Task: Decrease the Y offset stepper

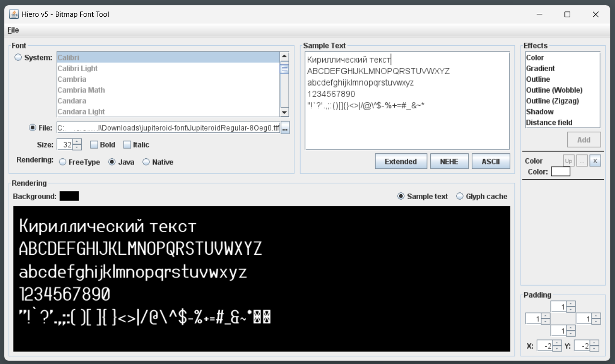Action: click(594, 348)
